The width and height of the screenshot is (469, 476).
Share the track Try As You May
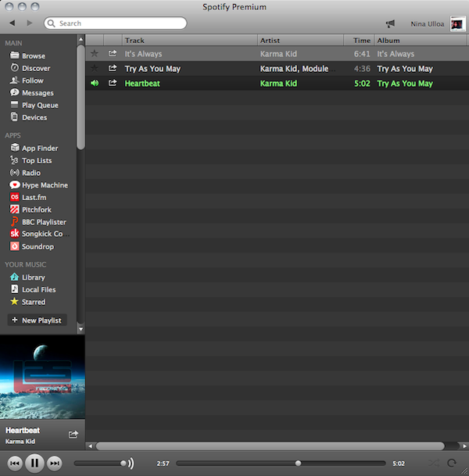(x=113, y=68)
